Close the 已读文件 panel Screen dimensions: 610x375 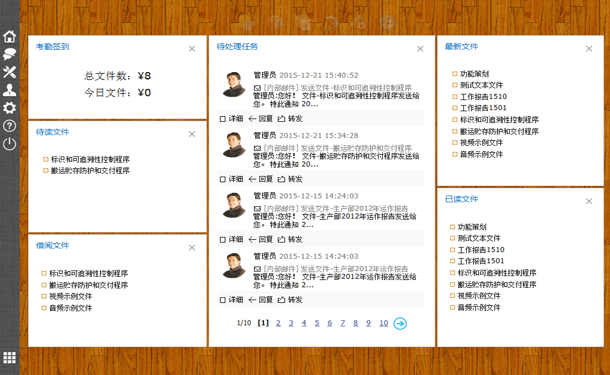click(589, 201)
